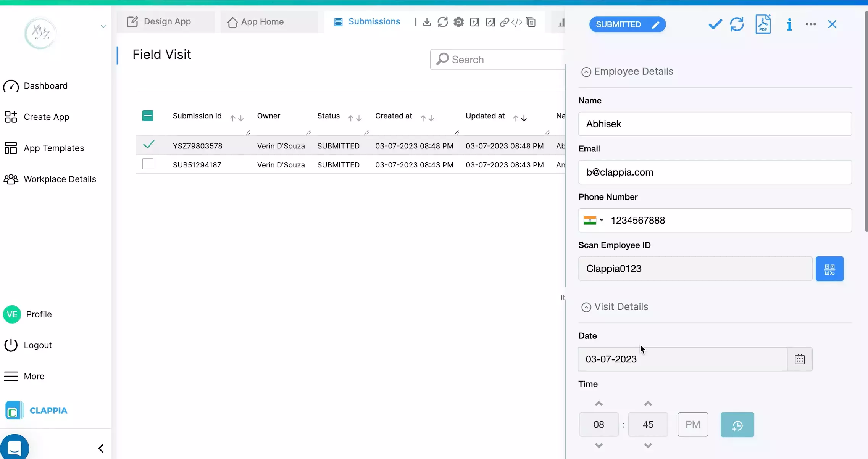Open the calendar picker for Date field

(x=800, y=359)
